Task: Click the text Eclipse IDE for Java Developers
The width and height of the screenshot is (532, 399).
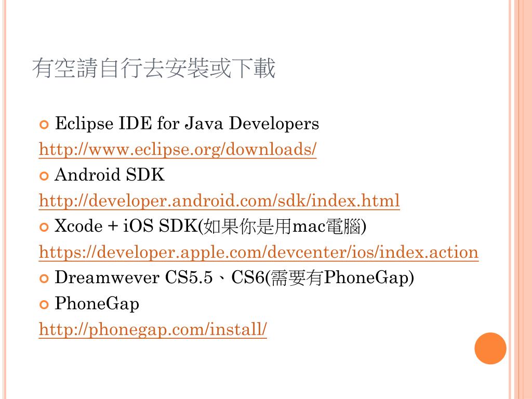Action: [x=187, y=124]
